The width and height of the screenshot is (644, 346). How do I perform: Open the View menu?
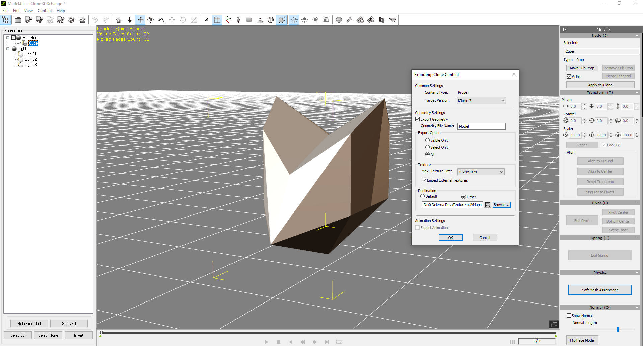pyautogui.click(x=28, y=11)
